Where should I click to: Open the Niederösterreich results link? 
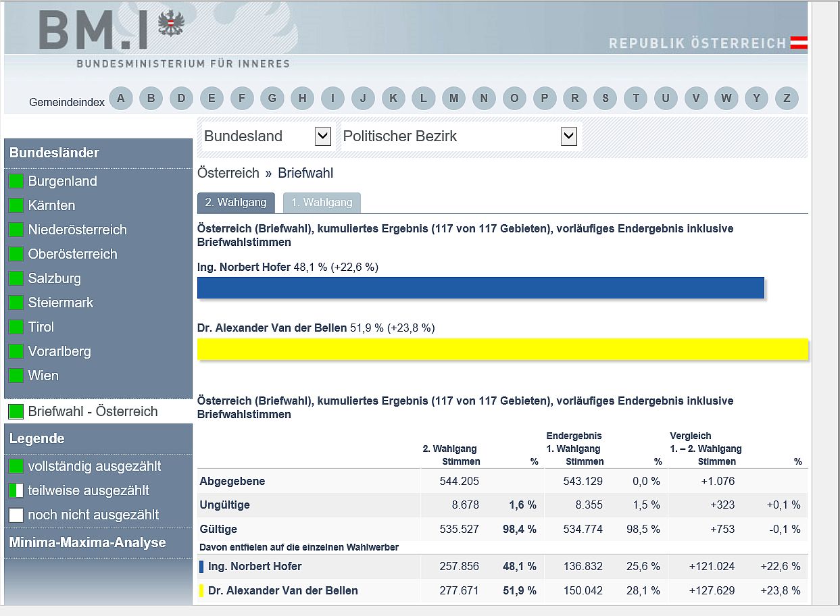pos(77,230)
